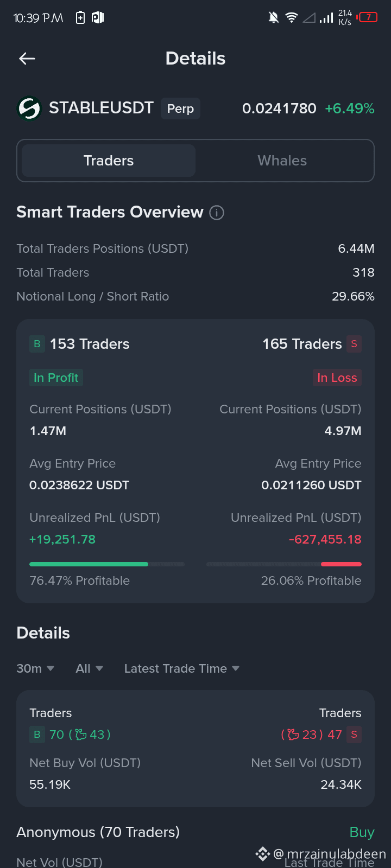This screenshot has width=391, height=868.
Task: Tap the green whale icon next to 43
Action: tap(81, 735)
